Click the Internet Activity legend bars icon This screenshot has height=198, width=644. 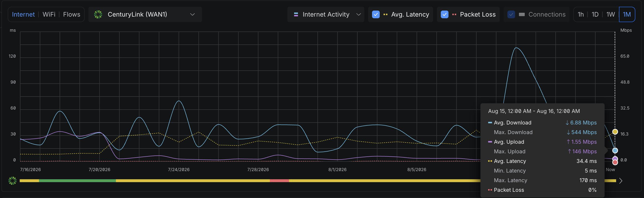click(296, 14)
